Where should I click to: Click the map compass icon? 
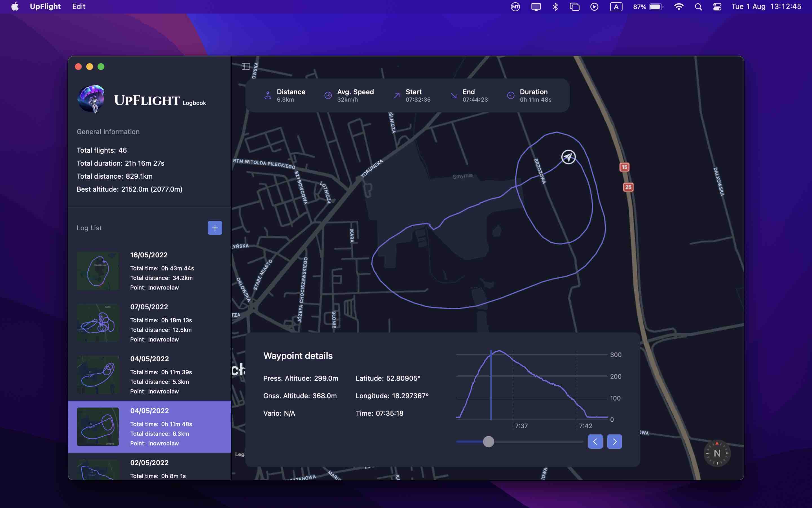(717, 453)
